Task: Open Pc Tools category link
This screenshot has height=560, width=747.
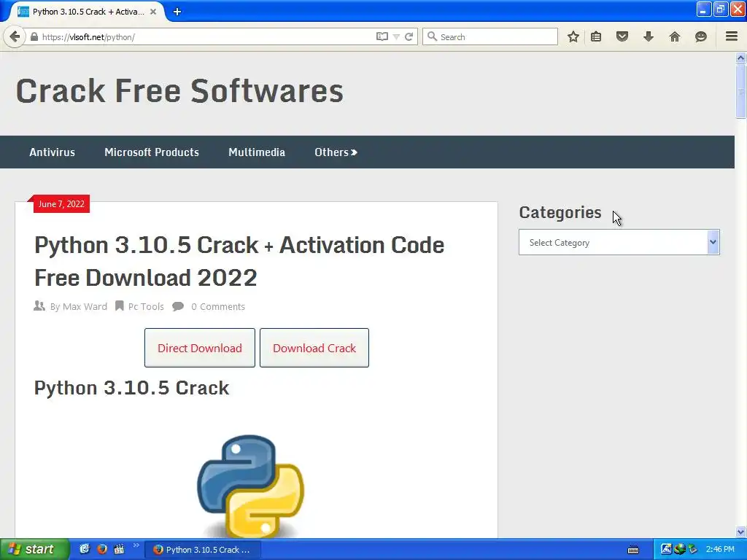Action: click(x=146, y=307)
